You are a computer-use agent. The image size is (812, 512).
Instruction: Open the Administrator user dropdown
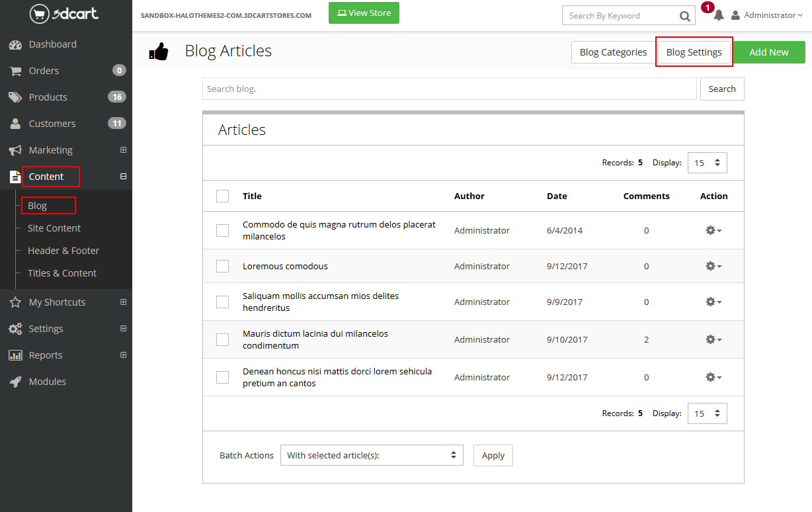click(x=766, y=15)
